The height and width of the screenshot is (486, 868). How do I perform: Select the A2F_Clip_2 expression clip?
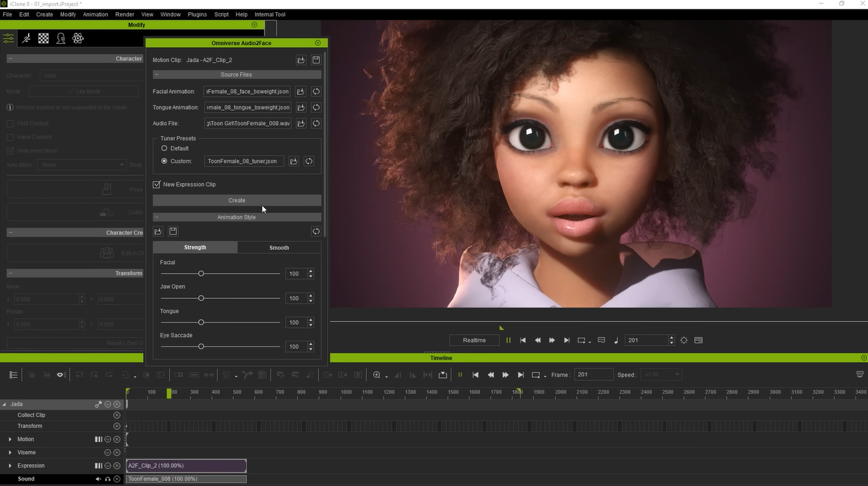click(186, 466)
